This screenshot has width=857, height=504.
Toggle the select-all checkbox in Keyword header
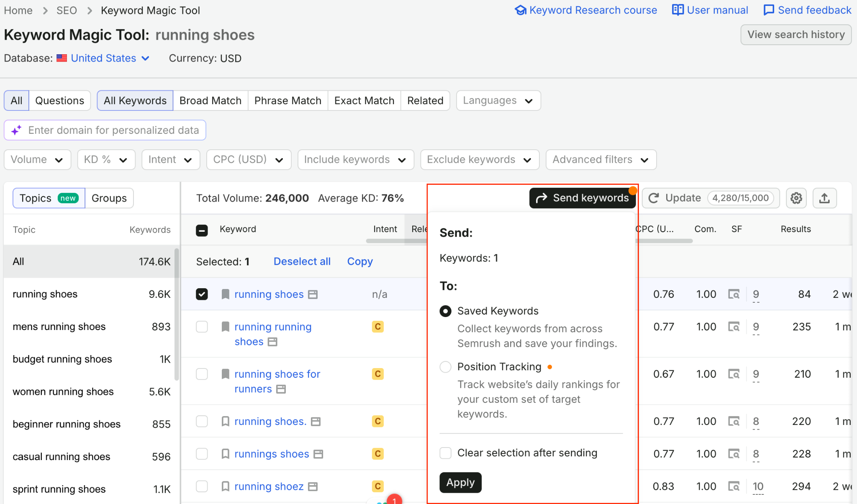coord(202,230)
